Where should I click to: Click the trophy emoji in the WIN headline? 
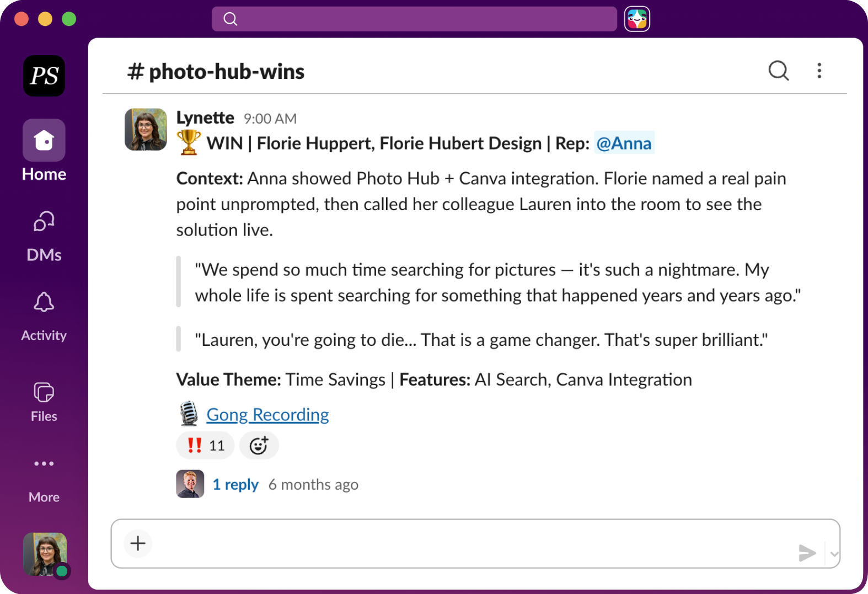pos(189,142)
